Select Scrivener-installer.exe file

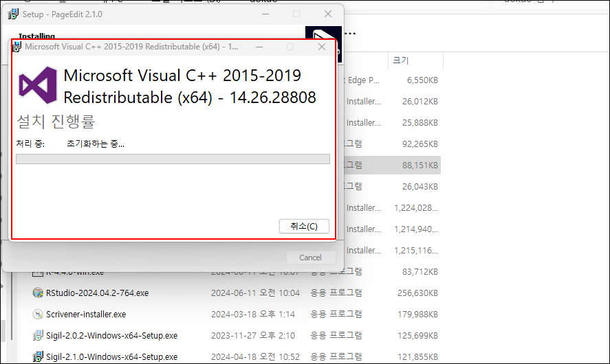point(86,315)
